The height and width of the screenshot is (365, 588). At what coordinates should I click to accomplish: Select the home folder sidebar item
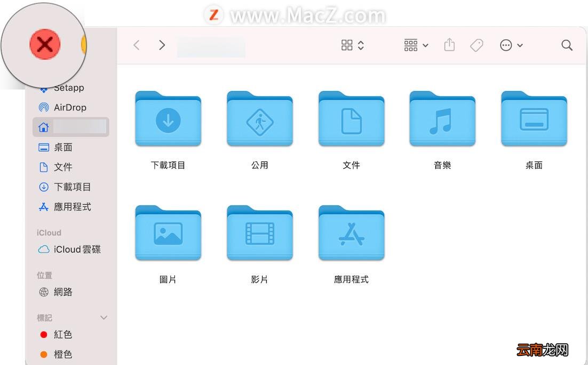71,127
